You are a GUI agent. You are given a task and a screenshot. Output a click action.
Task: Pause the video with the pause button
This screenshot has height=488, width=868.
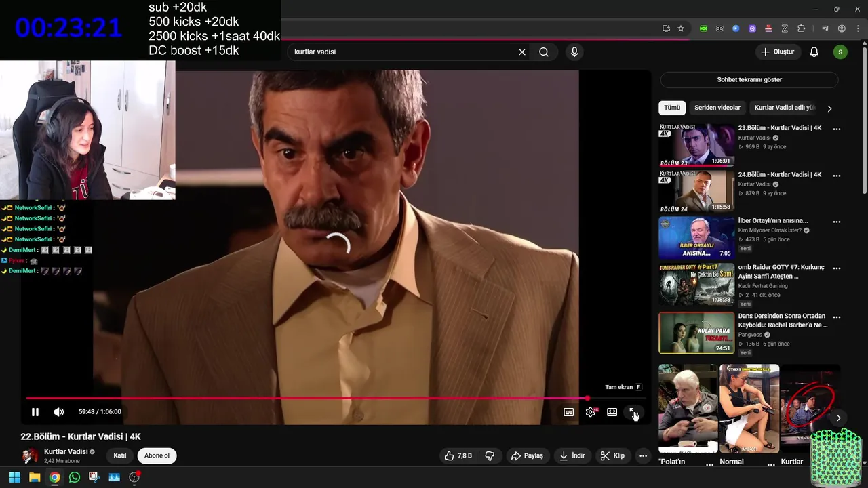(x=35, y=412)
